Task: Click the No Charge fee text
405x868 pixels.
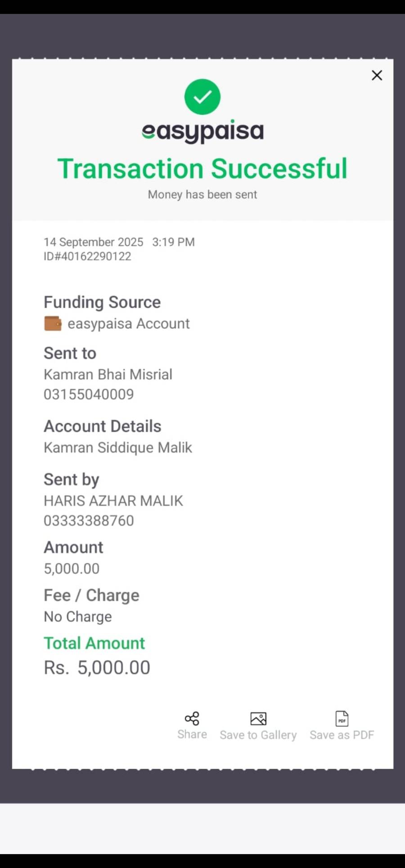Action: [78, 617]
